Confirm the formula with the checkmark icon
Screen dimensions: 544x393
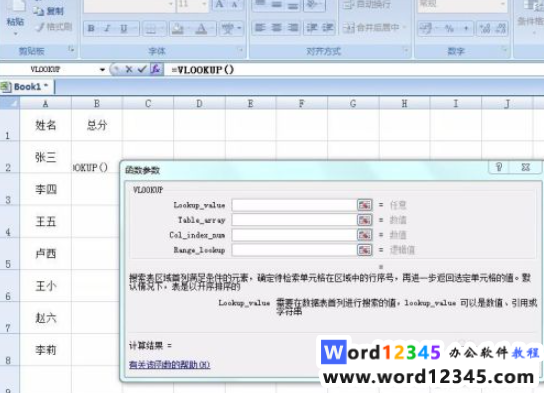141,70
